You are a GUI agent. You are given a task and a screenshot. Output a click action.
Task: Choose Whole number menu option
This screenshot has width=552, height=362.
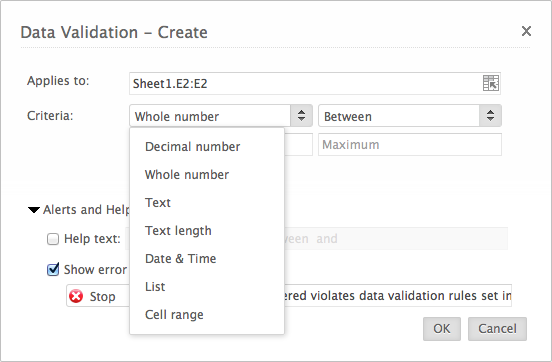coord(187,175)
